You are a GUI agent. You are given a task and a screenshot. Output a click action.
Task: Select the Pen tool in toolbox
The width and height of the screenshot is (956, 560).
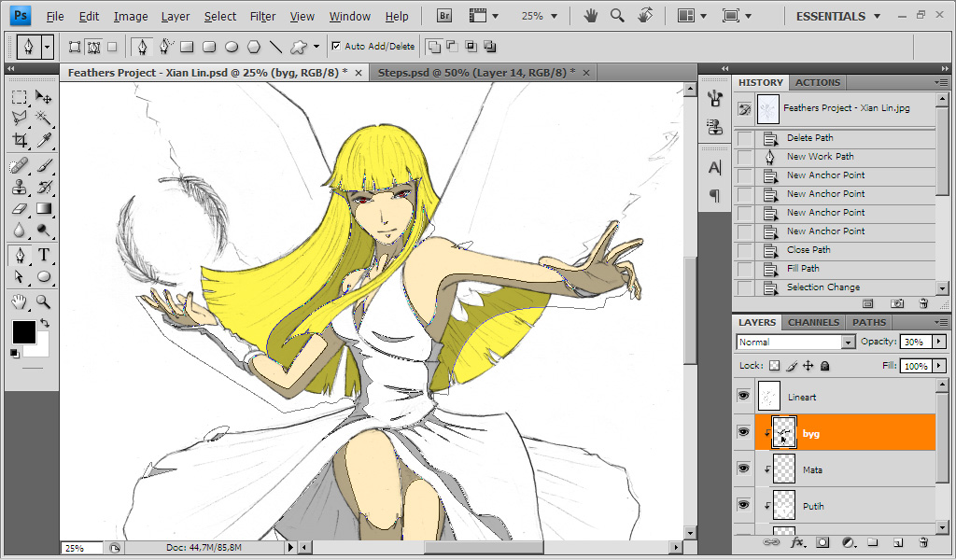[20, 255]
